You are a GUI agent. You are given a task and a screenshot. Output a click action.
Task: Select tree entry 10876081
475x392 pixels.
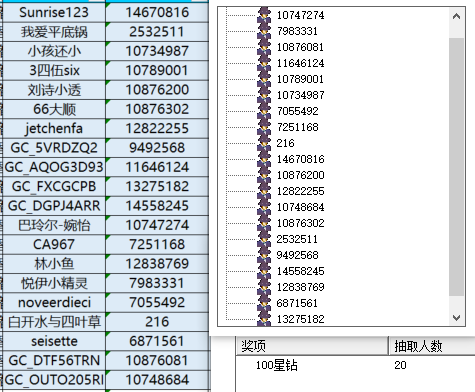[x=300, y=47]
